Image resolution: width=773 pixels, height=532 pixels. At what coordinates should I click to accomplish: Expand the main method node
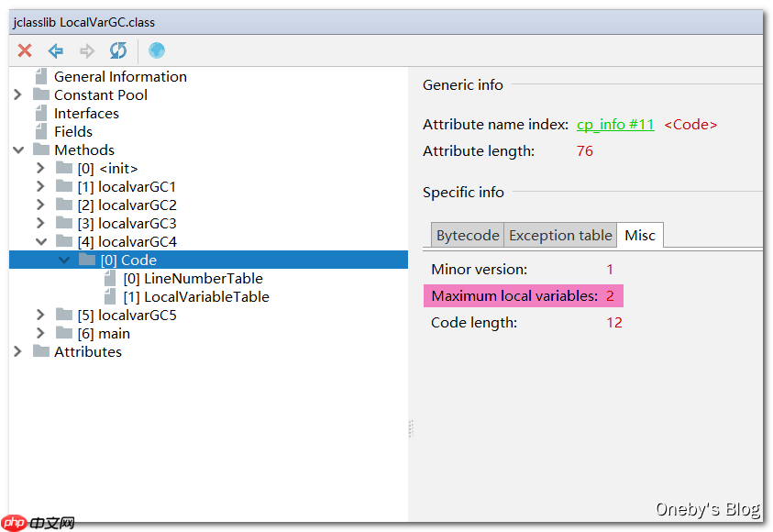[x=40, y=334]
